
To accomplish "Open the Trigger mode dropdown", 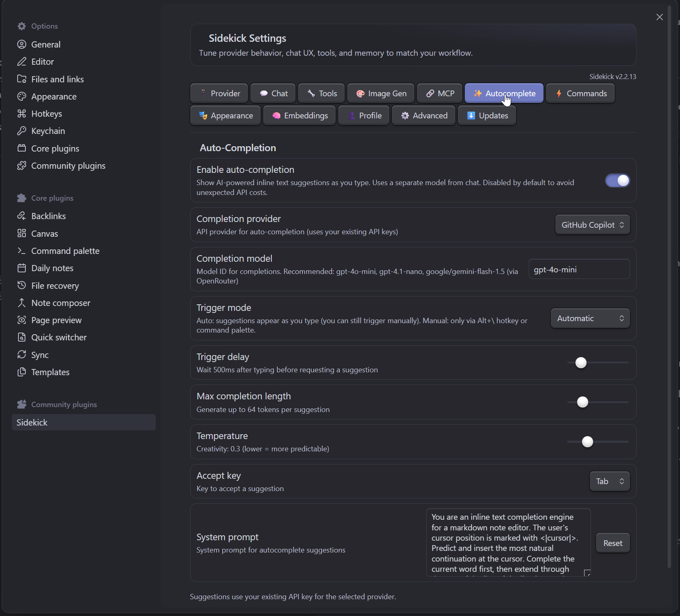I will [590, 318].
